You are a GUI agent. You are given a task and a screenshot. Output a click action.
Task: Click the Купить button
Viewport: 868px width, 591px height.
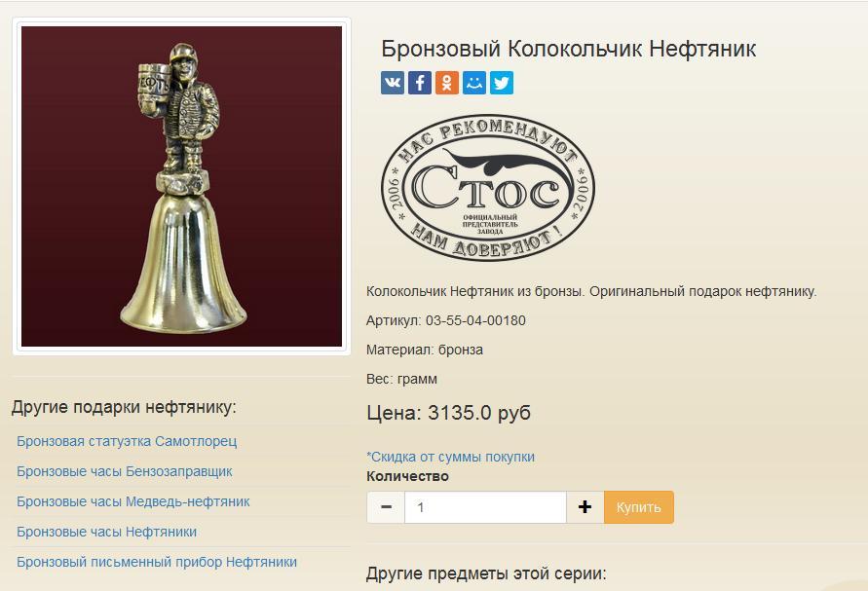(x=639, y=507)
